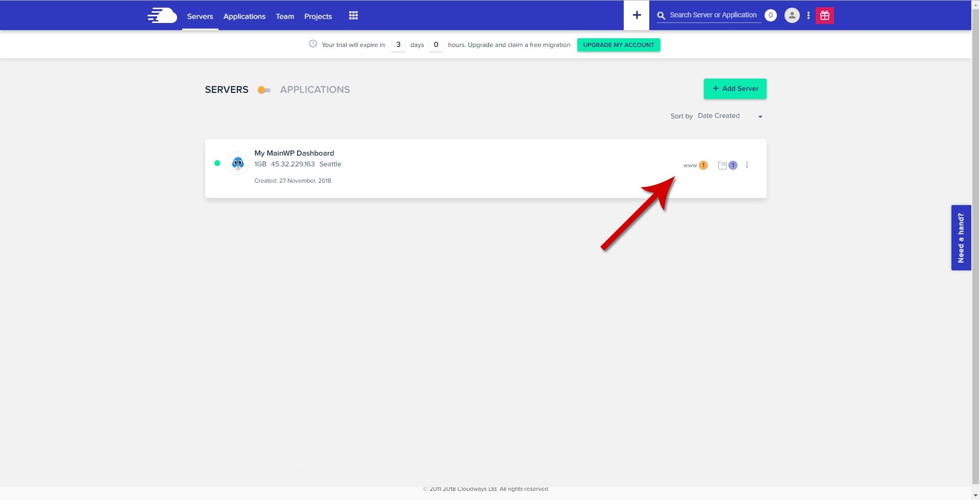Screen dimensions: 980x500
Task: Click the UPGRADE MY ACCOUNT button
Action: click(x=618, y=45)
